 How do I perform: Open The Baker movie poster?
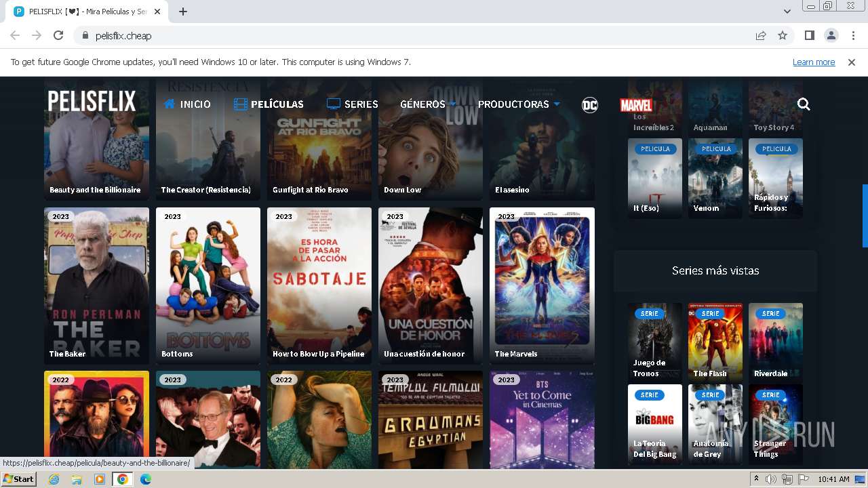[97, 285]
